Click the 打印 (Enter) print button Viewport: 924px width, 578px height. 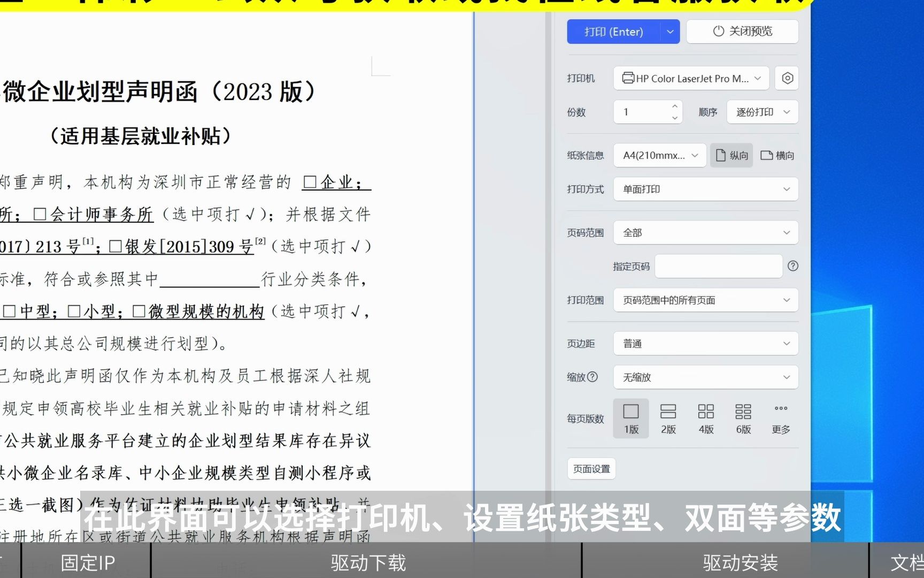pyautogui.click(x=613, y=32)
